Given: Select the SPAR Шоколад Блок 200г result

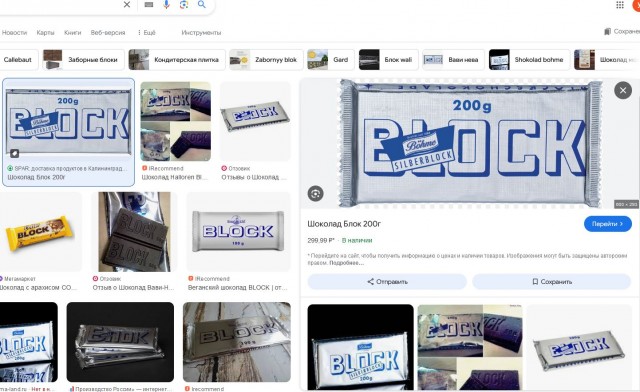Looking at the screenshot, I should pos(68,132).
